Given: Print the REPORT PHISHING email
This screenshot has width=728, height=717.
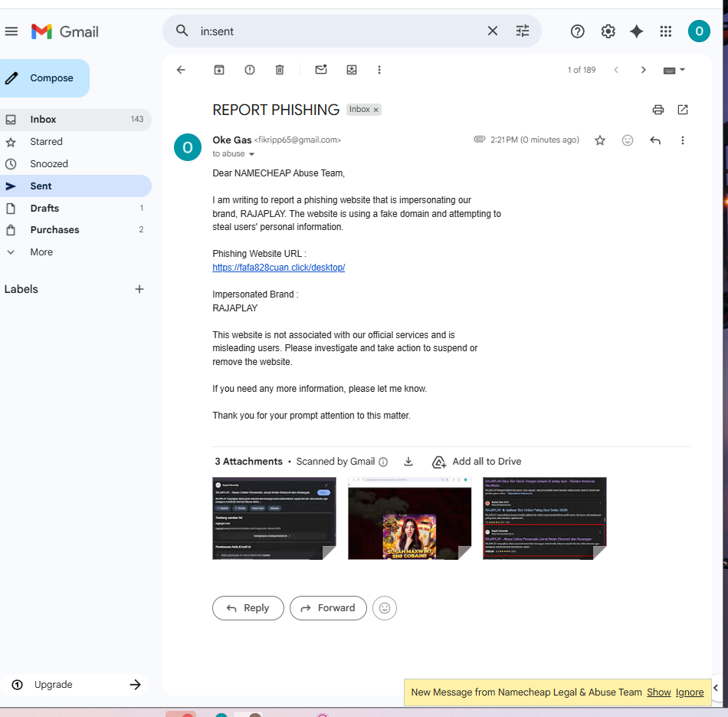Looking at the screenshot, I should click(658, 110).
